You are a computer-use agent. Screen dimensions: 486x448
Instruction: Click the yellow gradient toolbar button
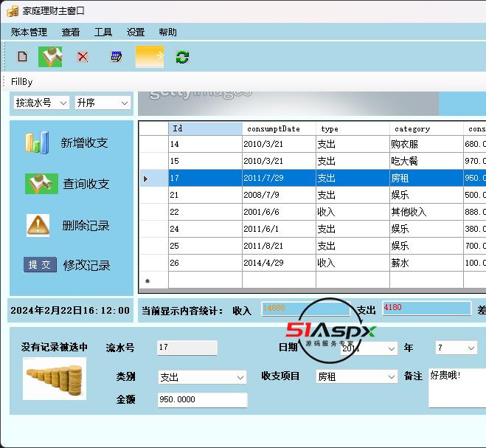pos(149,57)
